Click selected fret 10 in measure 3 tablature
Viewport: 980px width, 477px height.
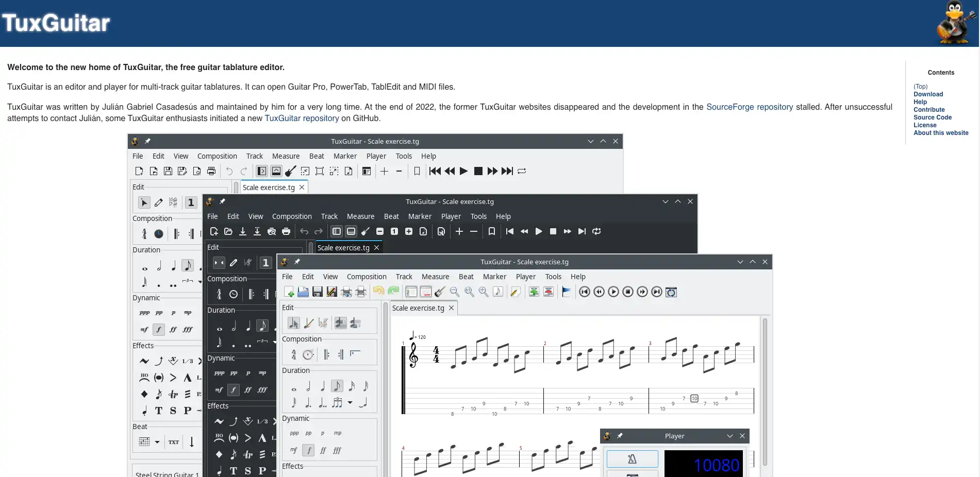pos(694,398)
